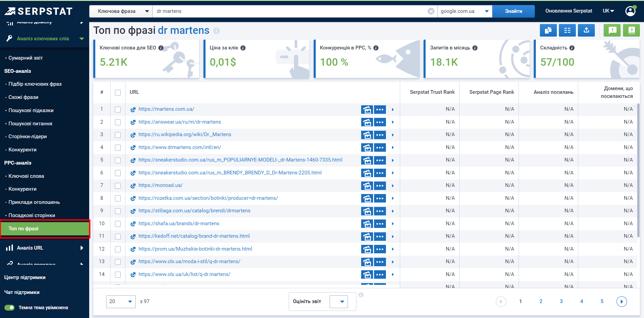Open the rozetka.com.ua dr-martens URL link
The height and width of the screenshot is (318, 644).
208,198
